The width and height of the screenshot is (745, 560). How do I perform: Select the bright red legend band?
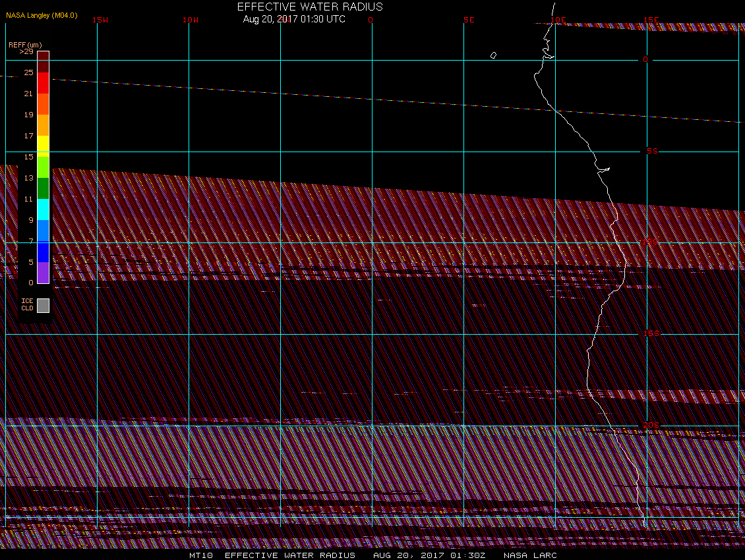[43, 82]
